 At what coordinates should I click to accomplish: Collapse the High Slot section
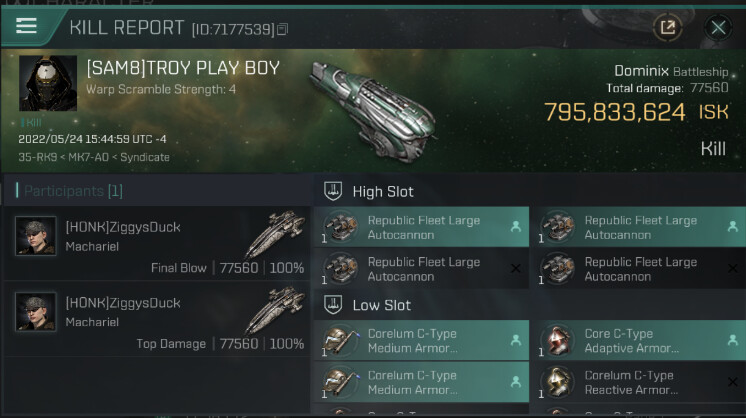click(x=335, y=191)
